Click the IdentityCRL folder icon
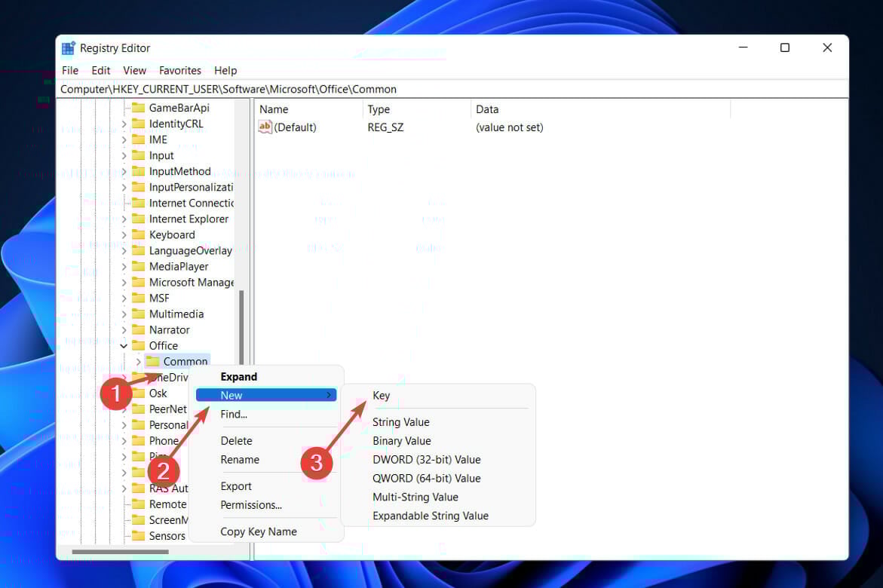883x588 pixels. (139, 124)
